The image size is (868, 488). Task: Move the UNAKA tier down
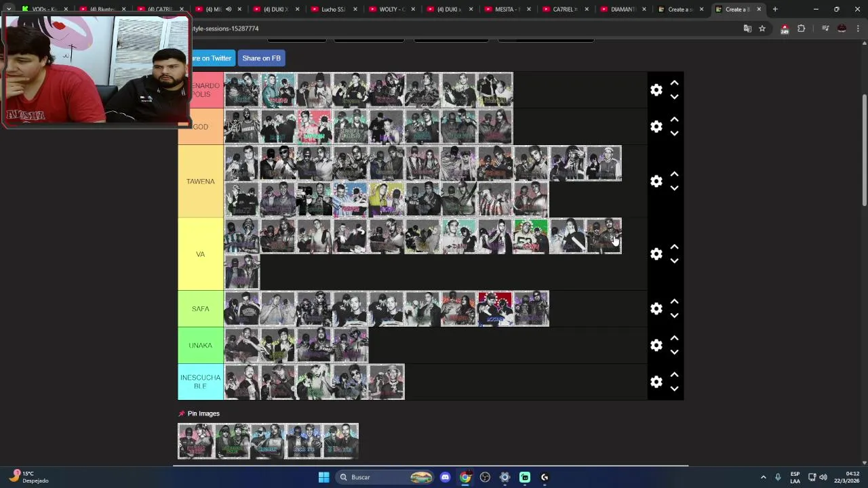[x=674, y=352]
